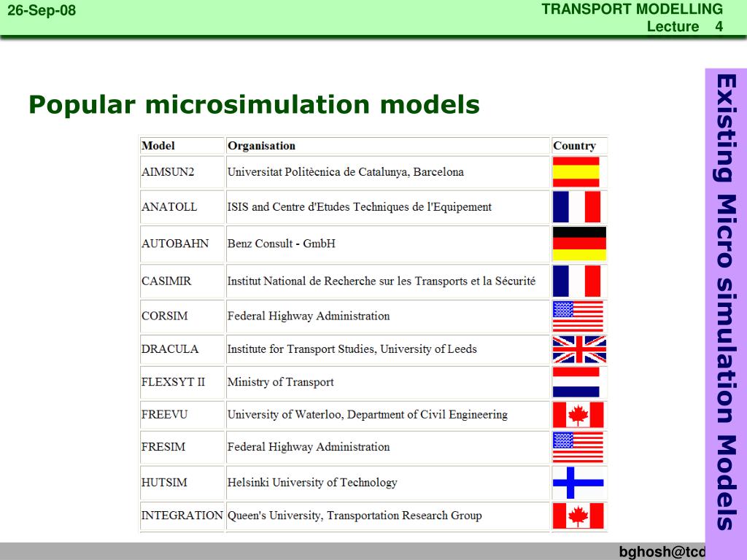Click the '26-Sep-08' date in the header
747x560 pixels.
click(42, 10)
